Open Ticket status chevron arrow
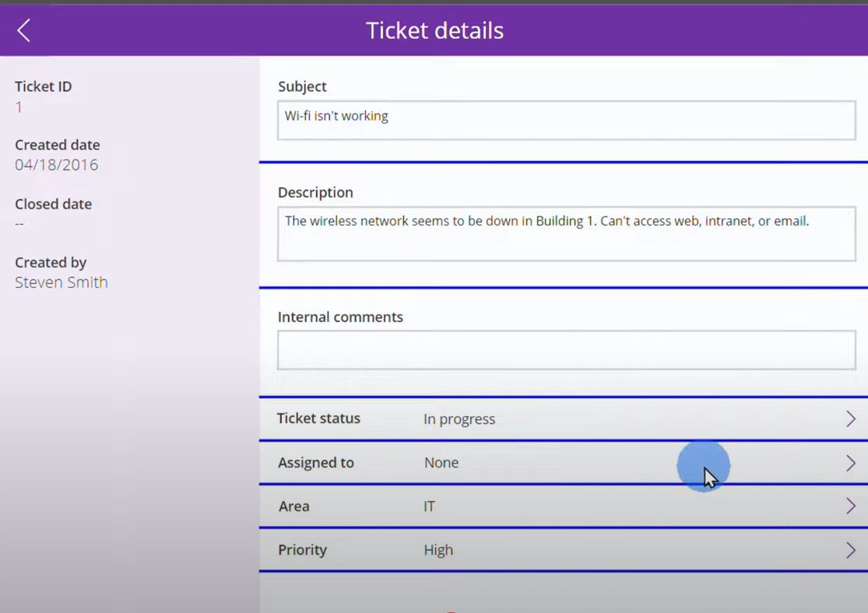The width and height of the screenshot is (868, 613). pyautogui.click(x=851, y=419)
